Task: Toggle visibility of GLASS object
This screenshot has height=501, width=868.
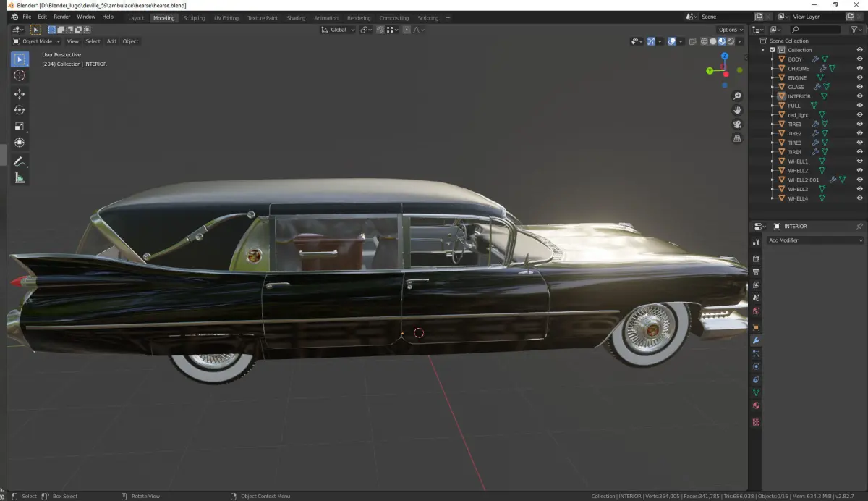Action: (859, 87)
